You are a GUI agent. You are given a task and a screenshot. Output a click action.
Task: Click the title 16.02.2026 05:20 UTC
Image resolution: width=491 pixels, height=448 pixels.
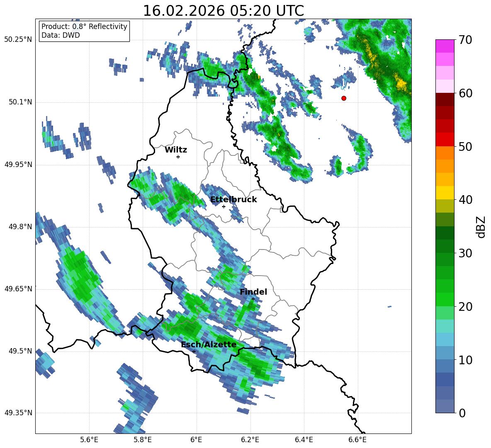(x=224, y=11)
